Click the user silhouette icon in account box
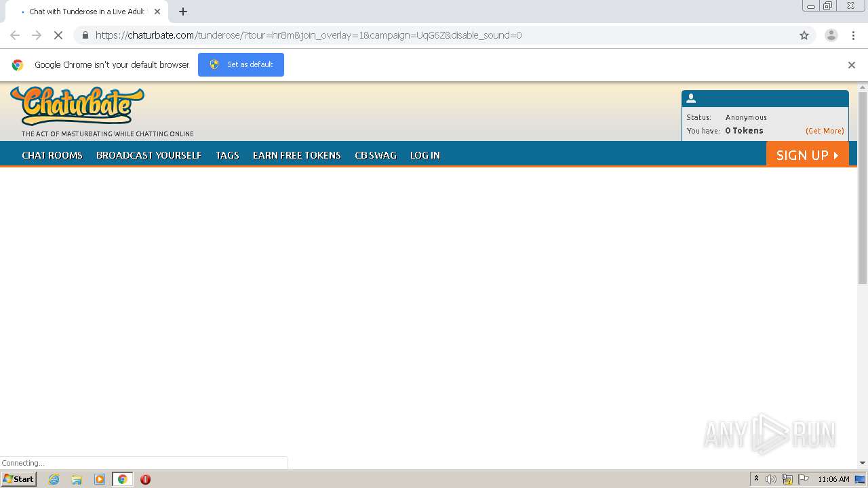The height and width of the screenshot is (488, 868). 691,98
